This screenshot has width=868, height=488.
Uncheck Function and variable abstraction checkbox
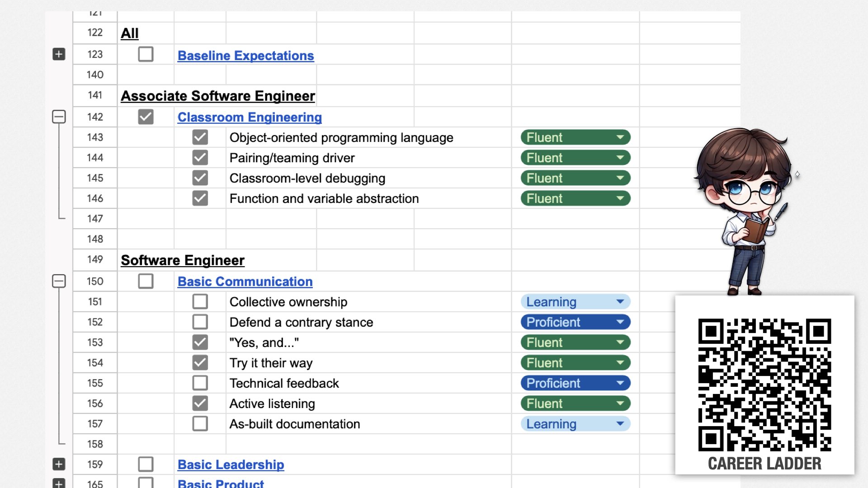[x=200, y=198]
